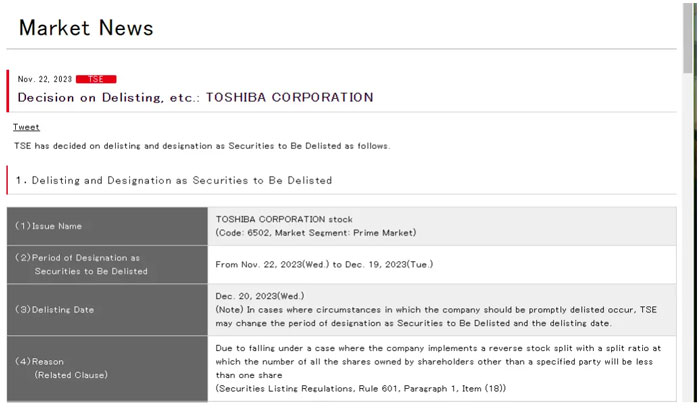Click the red TSE tag

tap(96, 79)
